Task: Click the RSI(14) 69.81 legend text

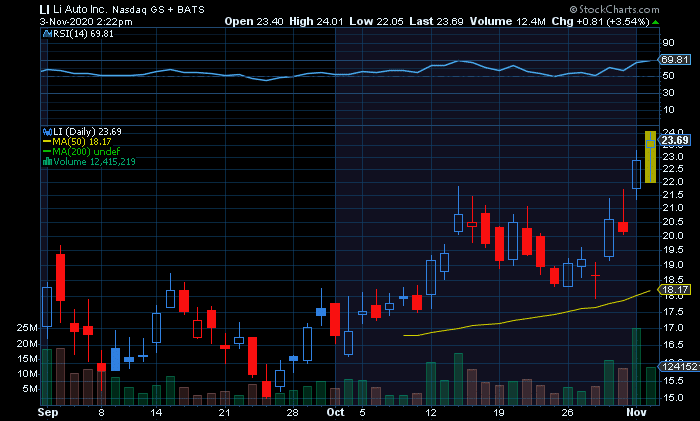Action: coord(83,34)
